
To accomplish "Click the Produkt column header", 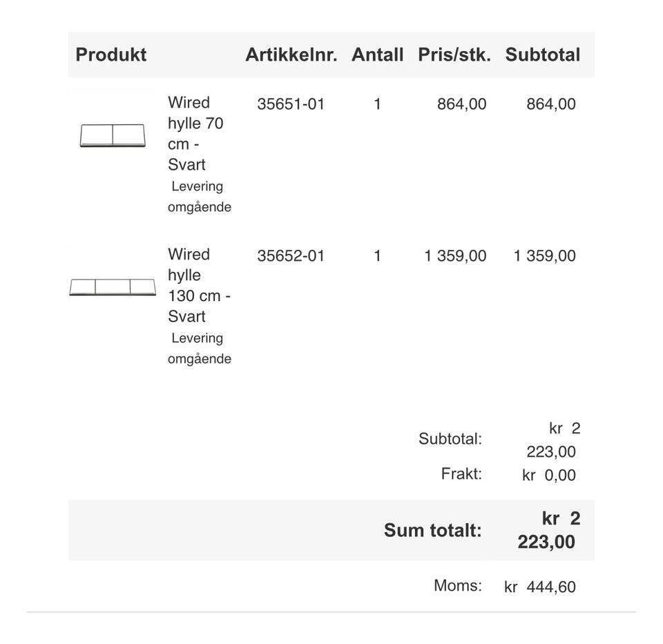I will coord(110,55).
